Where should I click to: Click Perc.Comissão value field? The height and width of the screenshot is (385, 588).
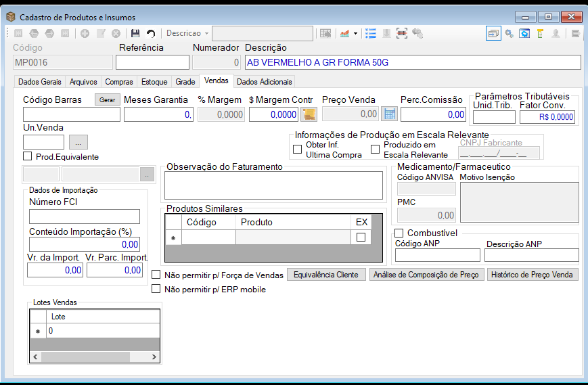[433, 114]
